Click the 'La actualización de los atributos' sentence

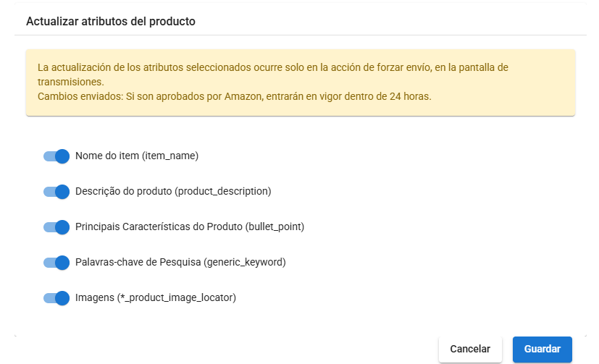[273, 75]
